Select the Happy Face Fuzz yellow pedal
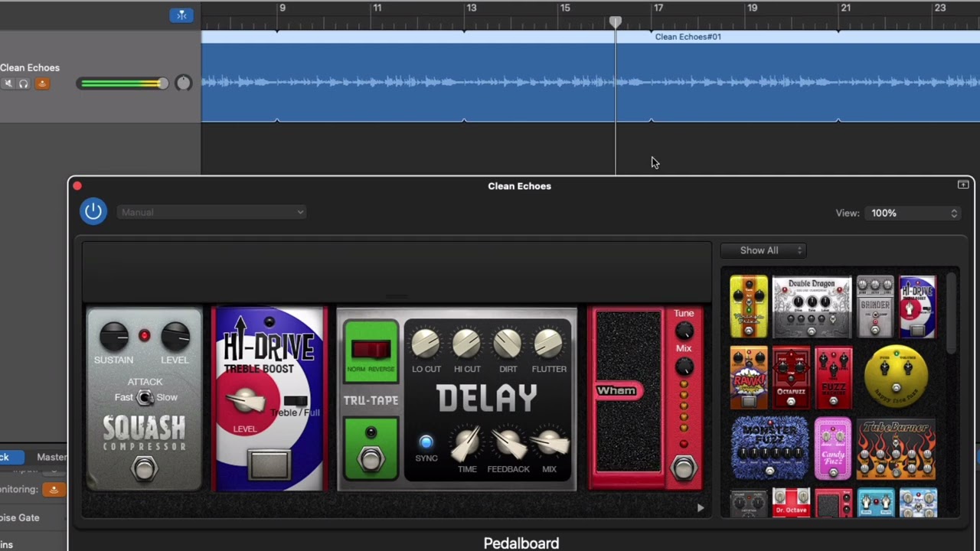Viewport: 980px width, 551px height. 896,375
